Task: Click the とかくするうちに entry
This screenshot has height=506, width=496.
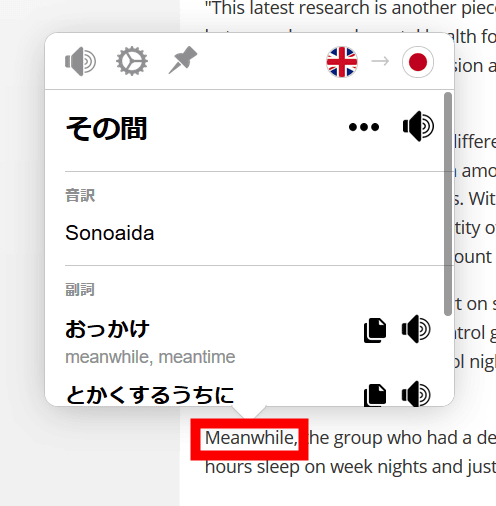Action: (150, 395)
